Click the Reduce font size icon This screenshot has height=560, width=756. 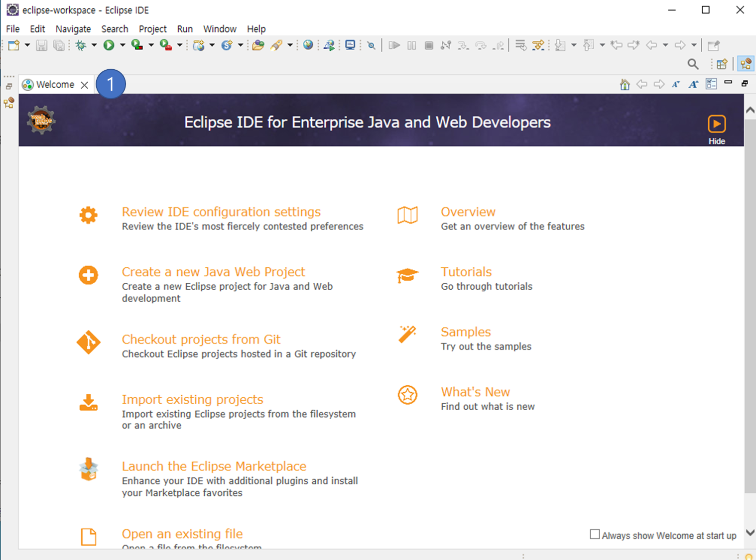coord(676,84)
